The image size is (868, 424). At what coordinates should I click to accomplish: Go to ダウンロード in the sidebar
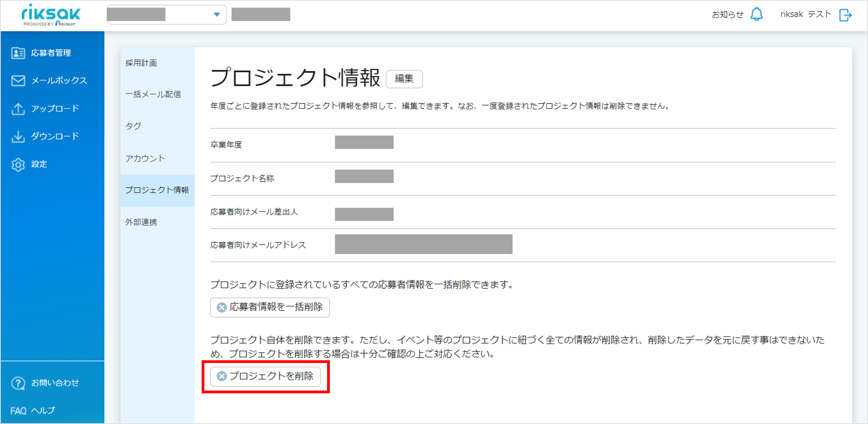coord(55,136)
